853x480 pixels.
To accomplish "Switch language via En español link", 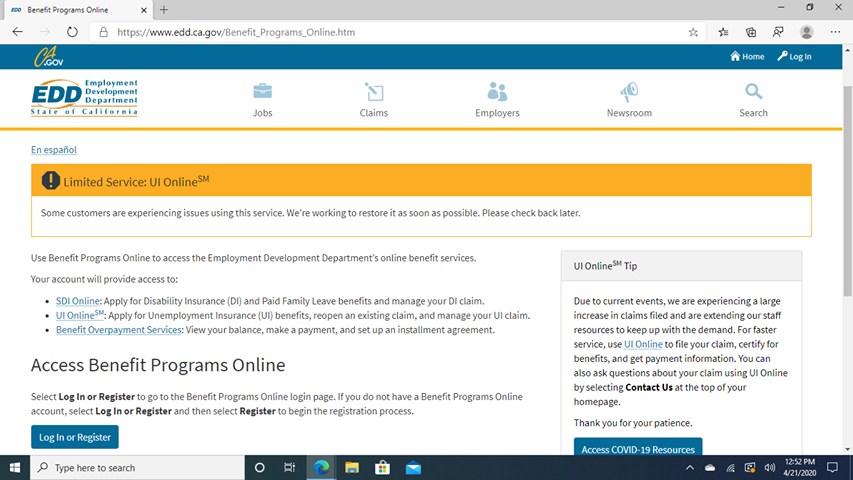I will click(x=54, y=150).
